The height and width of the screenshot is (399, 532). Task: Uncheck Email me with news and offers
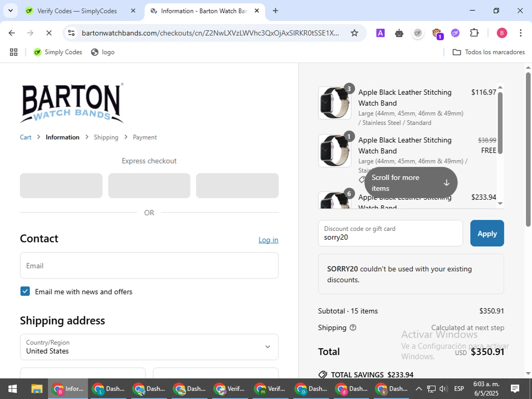tap(25, 292)
